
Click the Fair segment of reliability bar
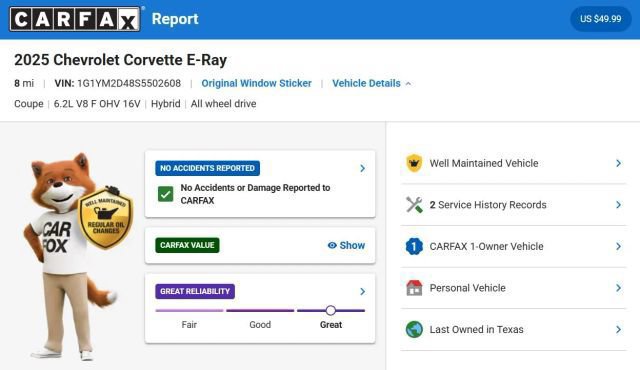189,310
